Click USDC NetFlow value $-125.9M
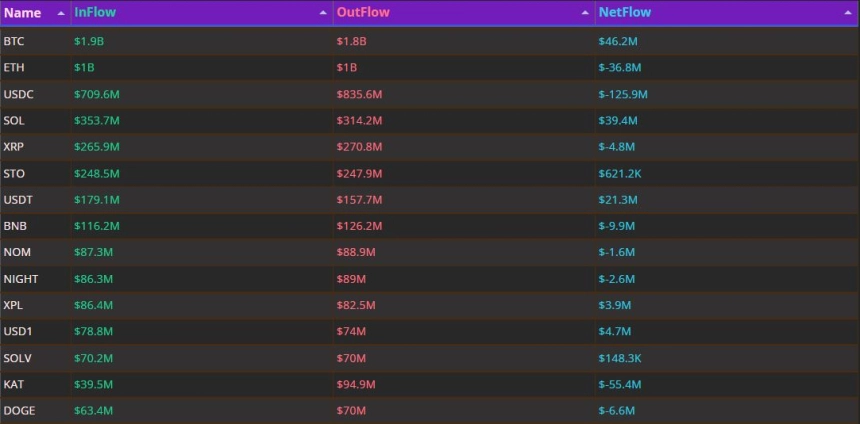 point(623,94)
